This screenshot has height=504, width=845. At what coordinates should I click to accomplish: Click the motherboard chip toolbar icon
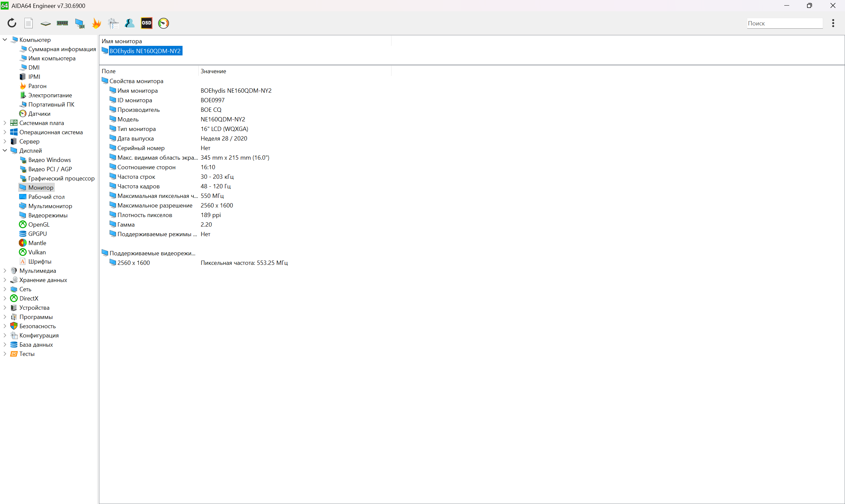(46, 23)
